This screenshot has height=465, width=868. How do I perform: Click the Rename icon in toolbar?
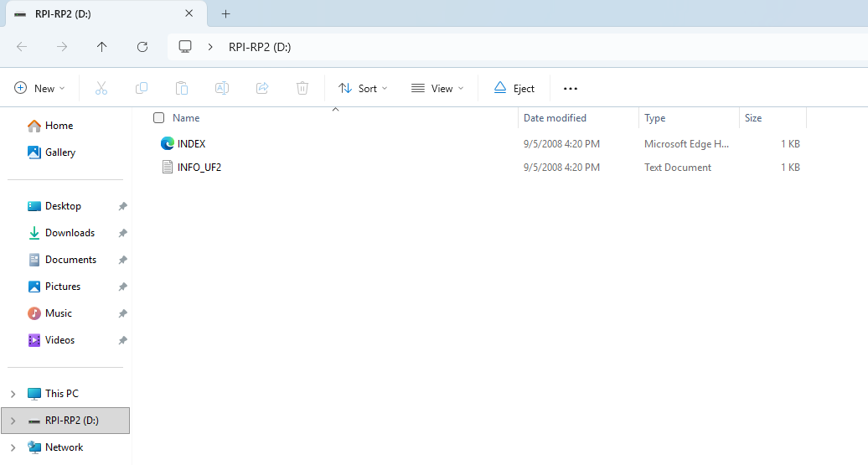(222, 88)
